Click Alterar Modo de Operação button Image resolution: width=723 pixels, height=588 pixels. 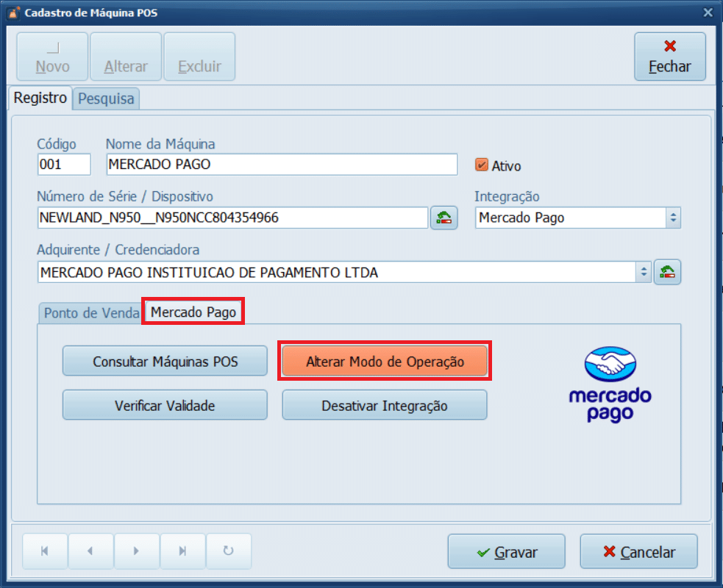tap(385, 362)
